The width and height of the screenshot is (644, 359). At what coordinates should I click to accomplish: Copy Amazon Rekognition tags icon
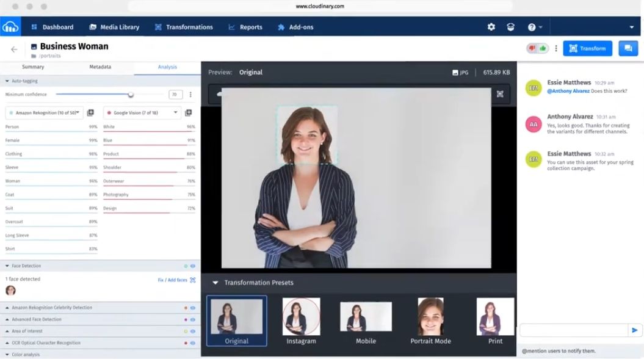[x=90, y=112]
